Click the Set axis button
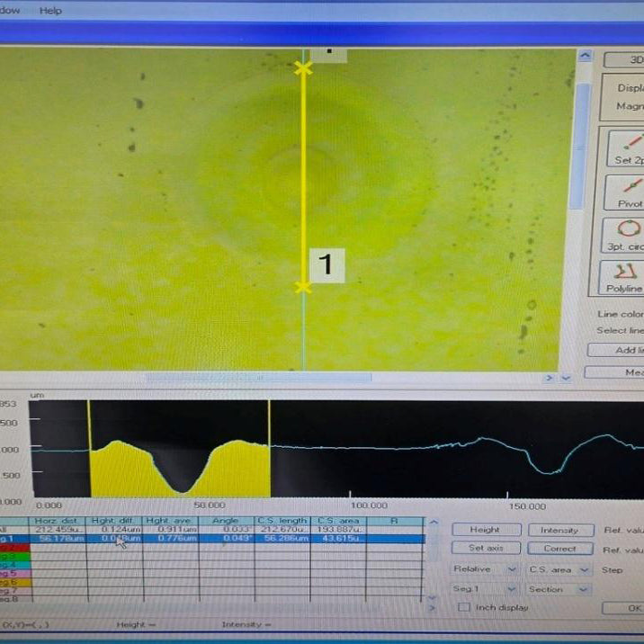 (486, 548)
